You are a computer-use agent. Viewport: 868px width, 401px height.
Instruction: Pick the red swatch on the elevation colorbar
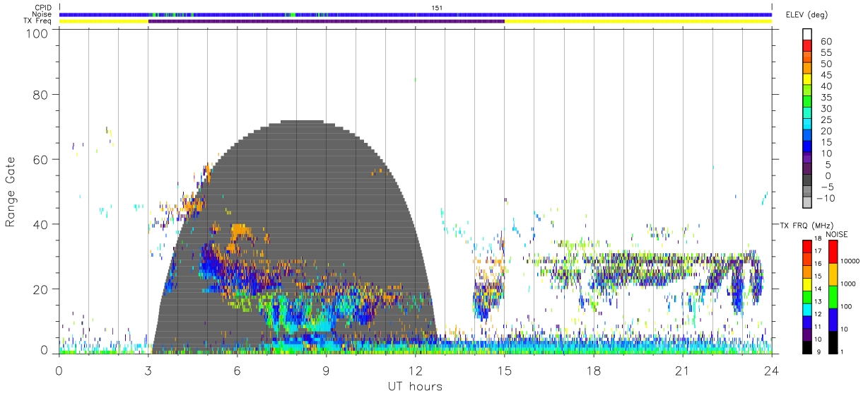(807, 45)
